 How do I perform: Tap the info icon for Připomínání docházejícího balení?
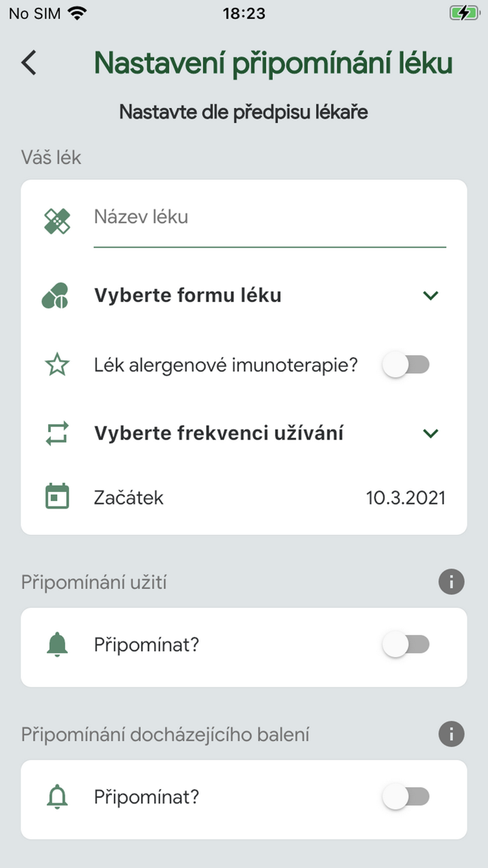click(451, 734)
